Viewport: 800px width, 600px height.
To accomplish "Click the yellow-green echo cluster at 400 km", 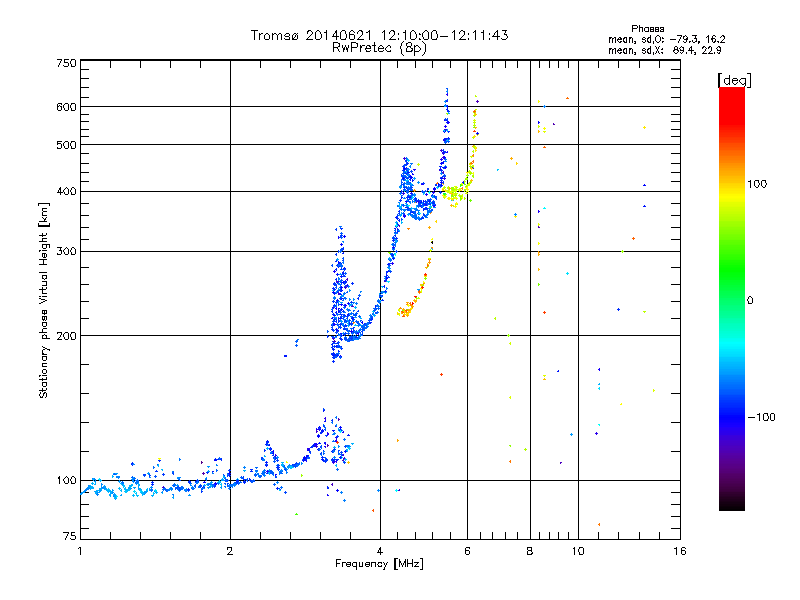I will click(x=455, y=194).
